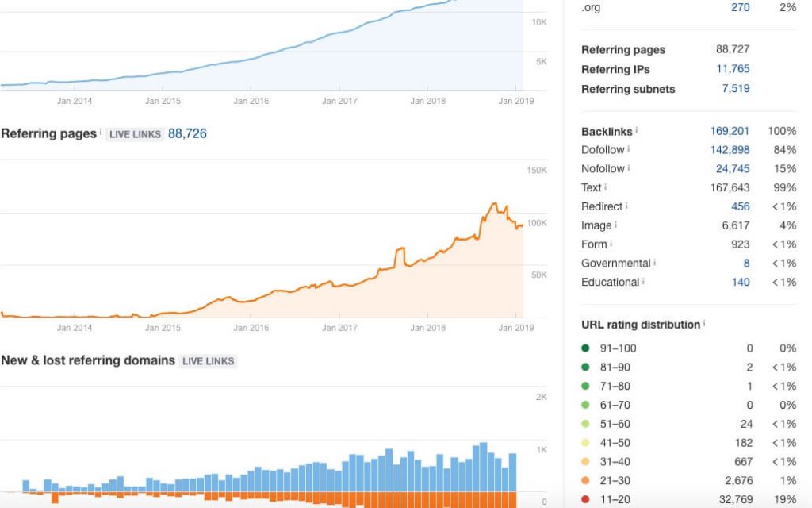Viewport: 812px width, 508px height.
Task: Click the LIVE LINKS badge beside Referring pages
Action: [135, 134]
